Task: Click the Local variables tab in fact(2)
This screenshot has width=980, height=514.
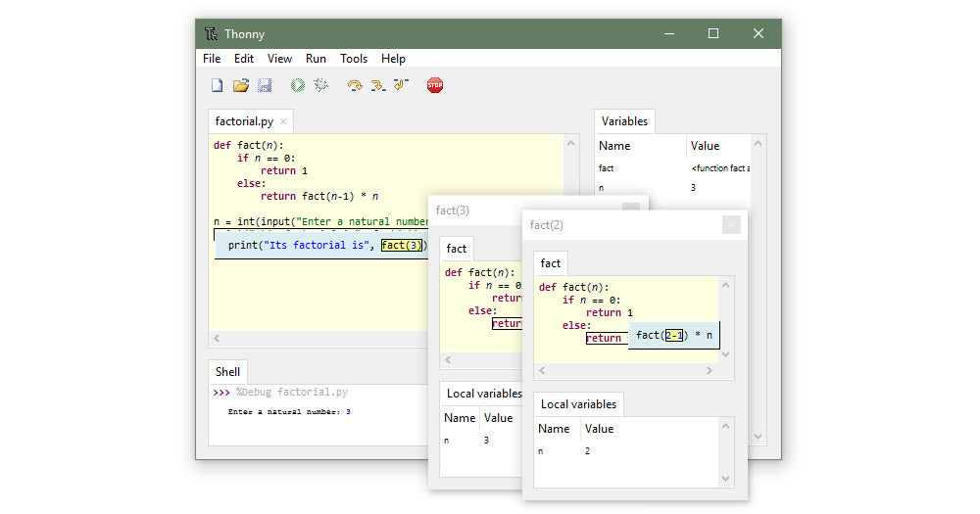Action: pos(578,404)
